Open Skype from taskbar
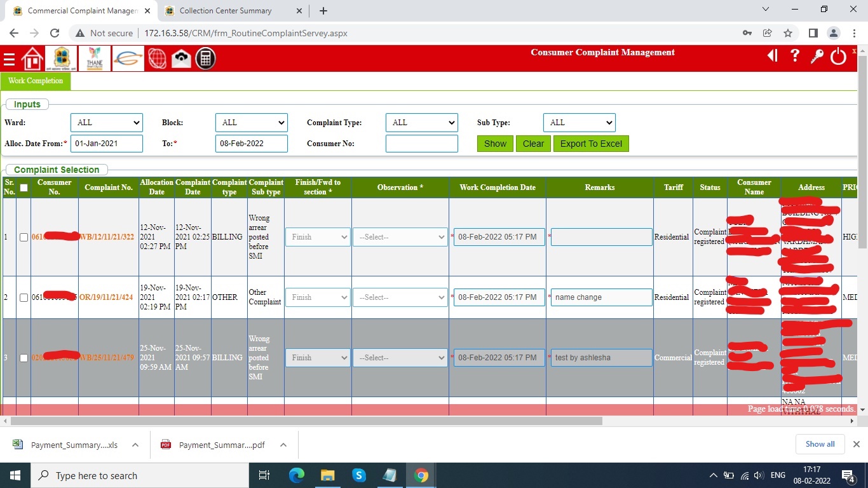868x488 pixels. [x=358, y=475]
